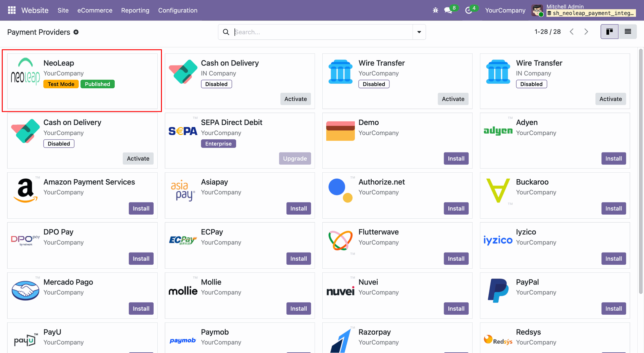Click the Flutterwave logo
The width and height of the screenshot is (644, 353).
click(x=340, y=240)
